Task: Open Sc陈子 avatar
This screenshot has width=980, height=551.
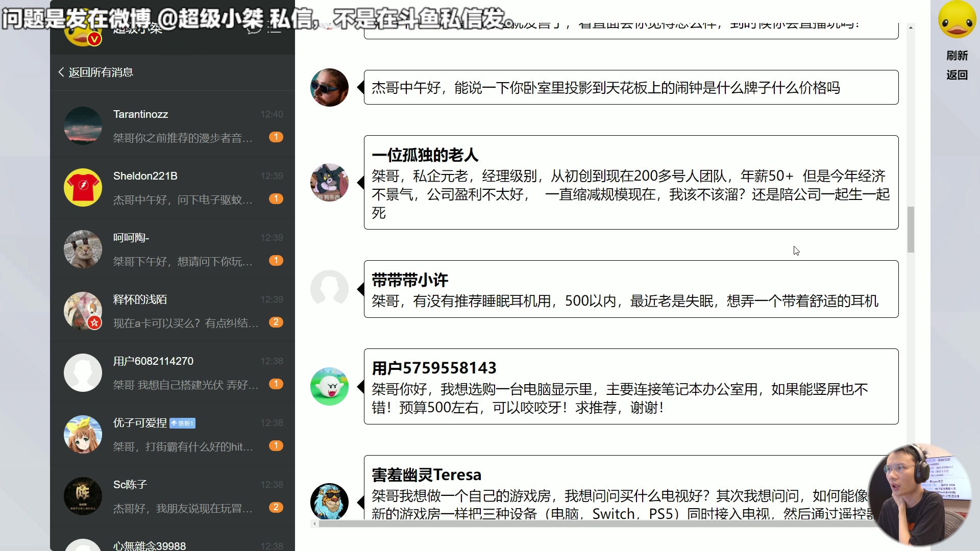Action: (x=83, y=496)
